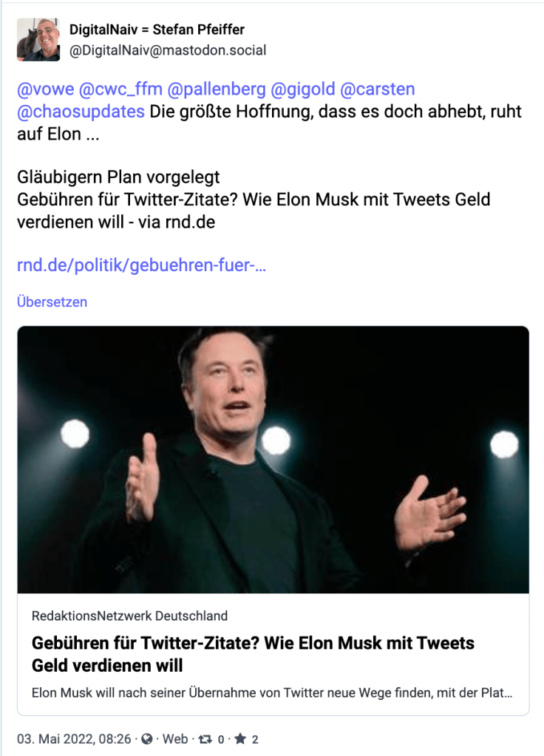Open the @gigold mention
The width and height of the screenshot is (544, 756).
302,89
